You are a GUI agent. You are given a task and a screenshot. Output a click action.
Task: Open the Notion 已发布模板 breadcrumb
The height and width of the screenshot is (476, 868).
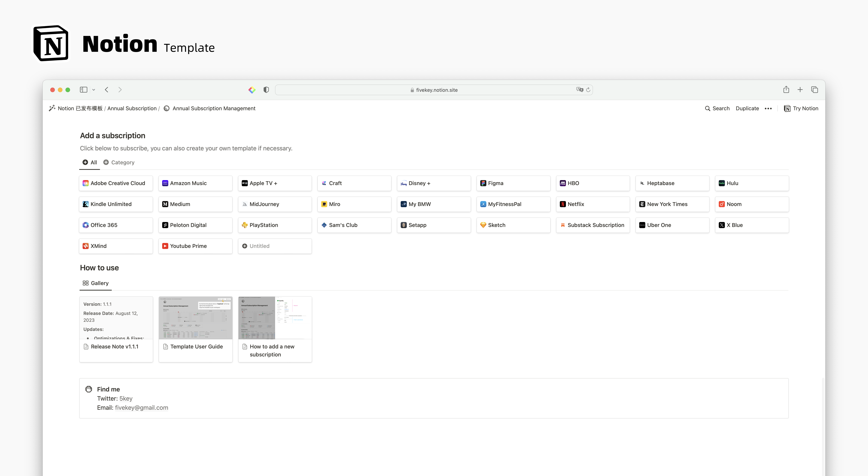[76, 108]
